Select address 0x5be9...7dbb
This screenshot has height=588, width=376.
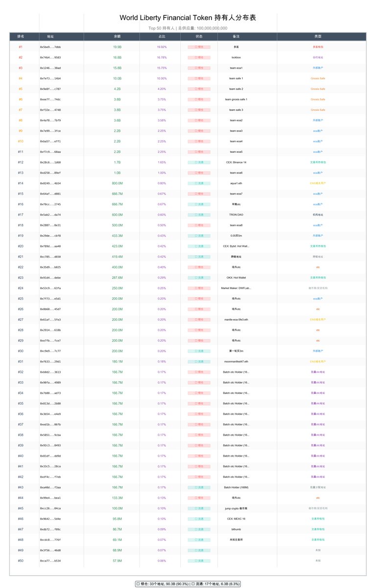click(x=50, y=47)
